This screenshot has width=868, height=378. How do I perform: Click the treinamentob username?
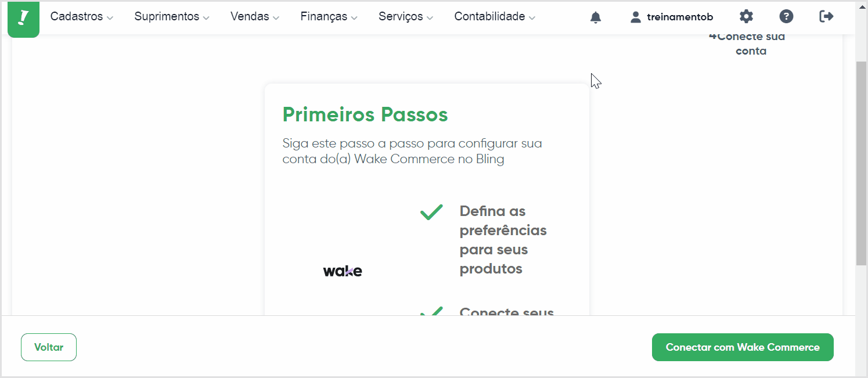click(x=680, y=17)
